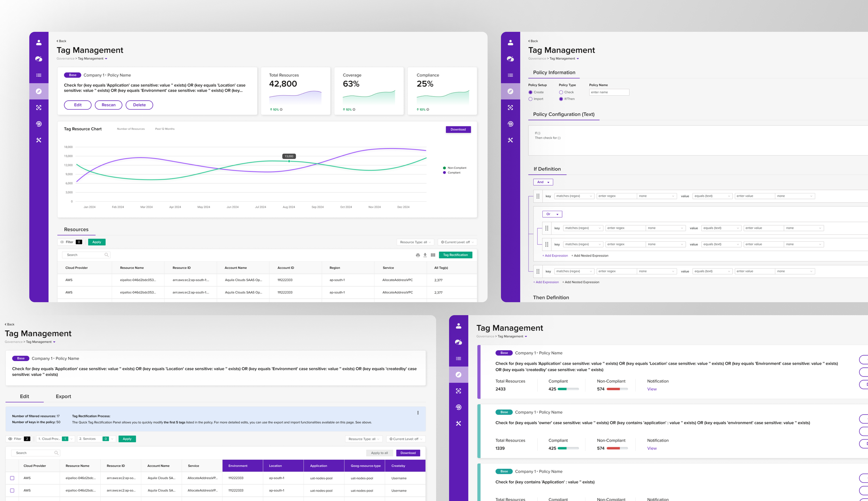Switch to the Edit tab

(x=24, y=396)
